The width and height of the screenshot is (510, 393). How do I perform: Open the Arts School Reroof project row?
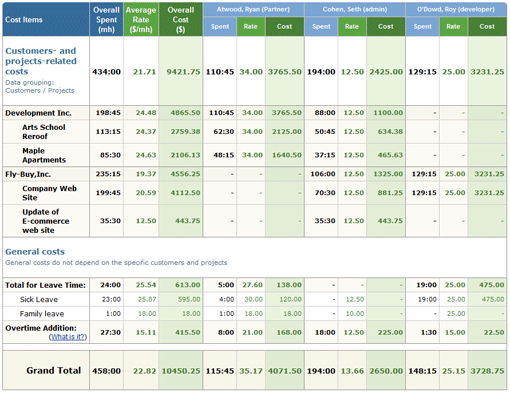[255, 132]
